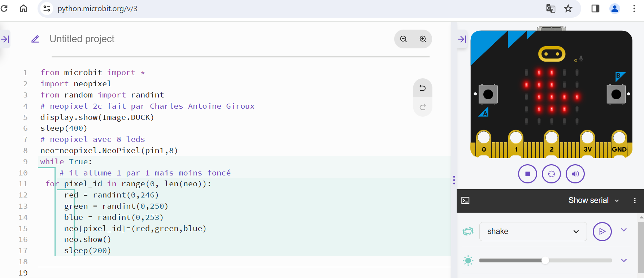Click comment '# neopixel avec 8 leds'

pos(93,139)
